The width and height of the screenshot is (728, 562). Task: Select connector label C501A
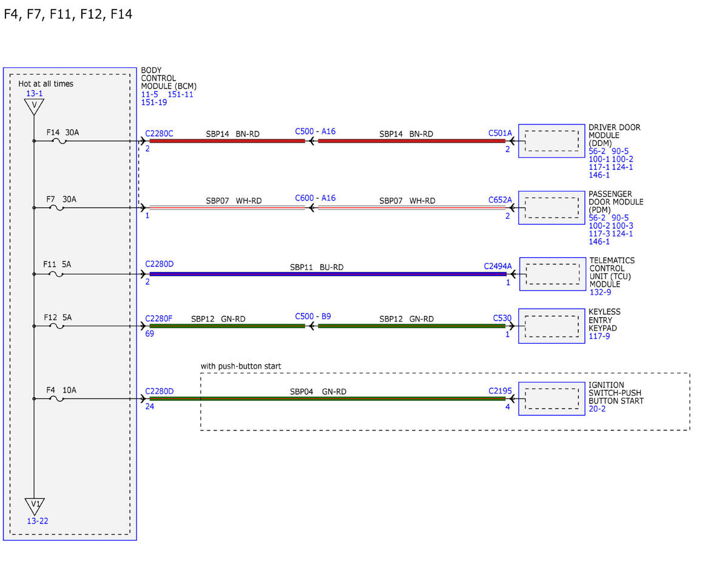(x=500, y=133)
